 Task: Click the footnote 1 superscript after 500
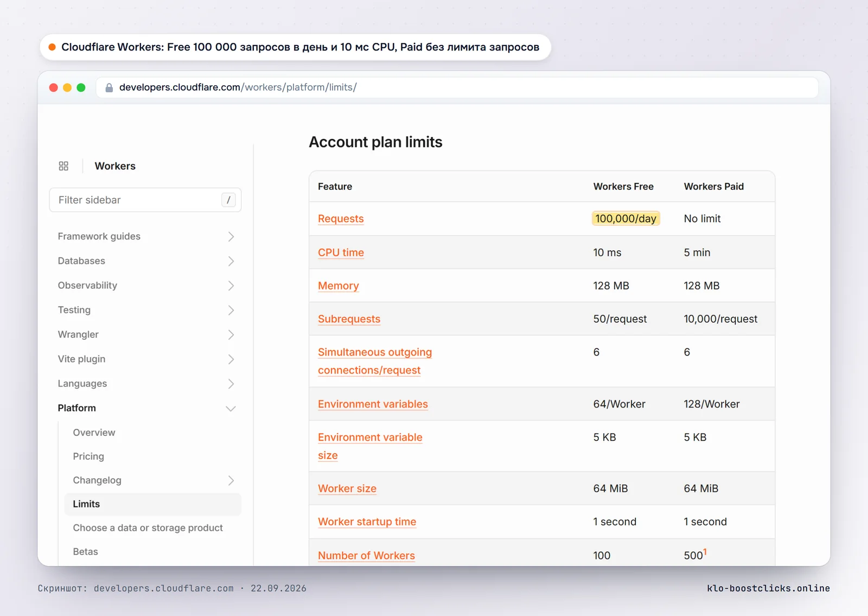[x=705, y=552]
